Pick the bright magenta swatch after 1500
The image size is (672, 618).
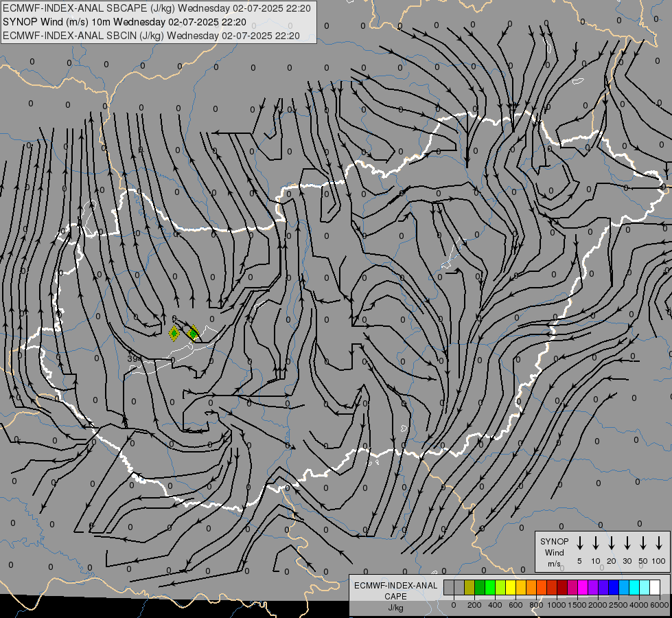tap(583, 587)
